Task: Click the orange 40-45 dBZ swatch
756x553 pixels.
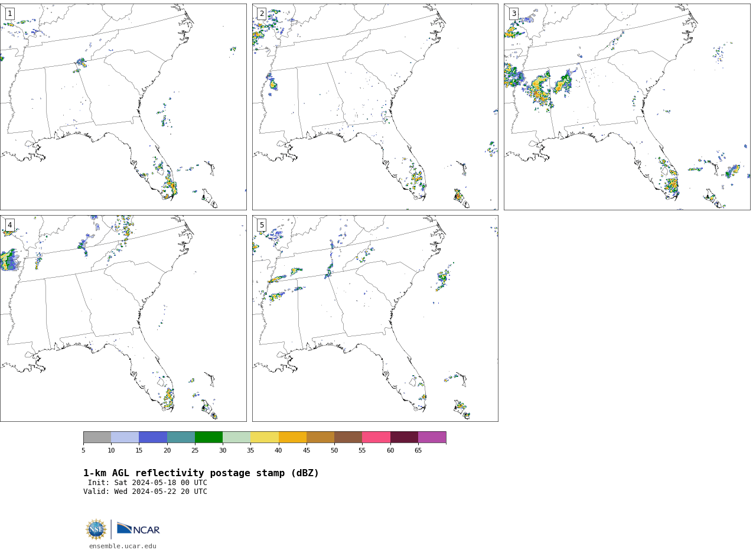Action: click(292, 437)
